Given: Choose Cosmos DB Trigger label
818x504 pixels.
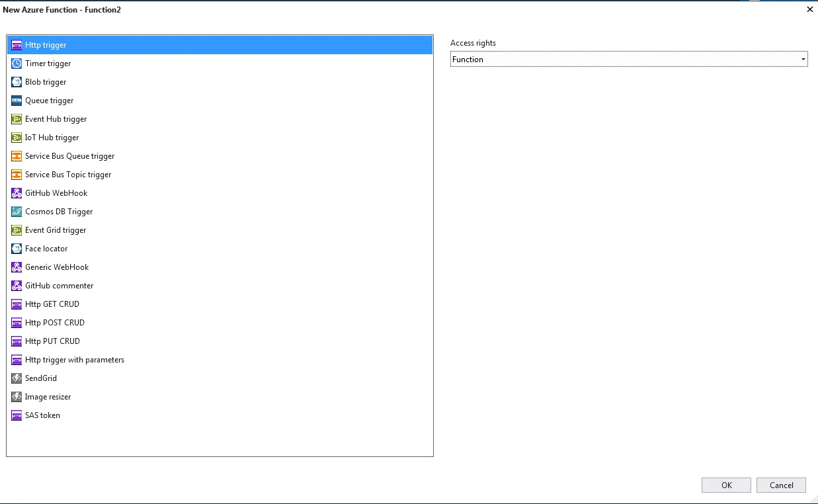Looking at the screenshot, I should click(x=59, y=212).
